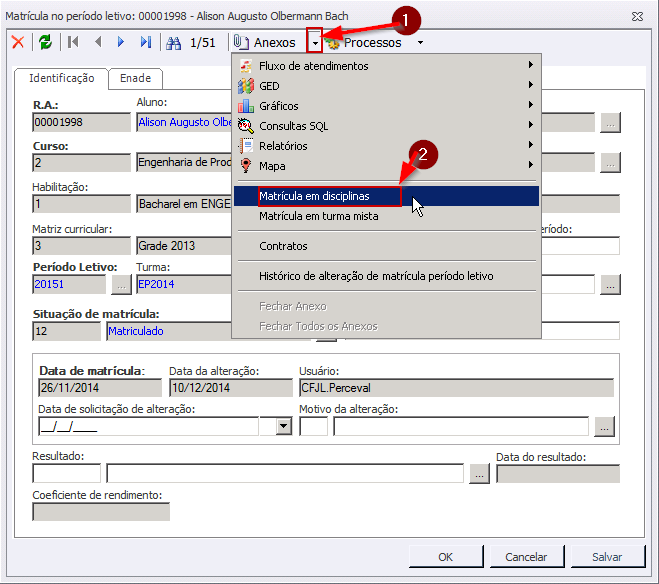
Task: Click the binoculars search icon
Action: point(174,42)
